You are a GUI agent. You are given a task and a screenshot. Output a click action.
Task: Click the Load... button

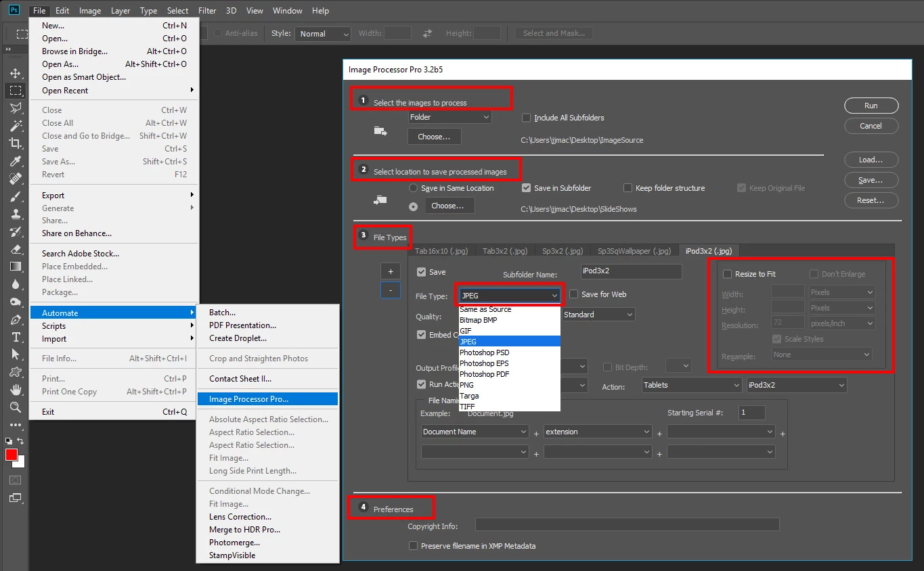(x=871, y=160)
